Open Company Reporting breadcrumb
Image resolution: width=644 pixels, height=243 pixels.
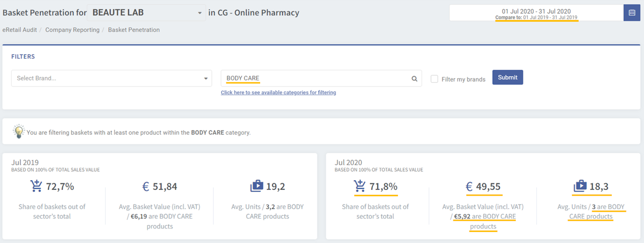[72, 30]
